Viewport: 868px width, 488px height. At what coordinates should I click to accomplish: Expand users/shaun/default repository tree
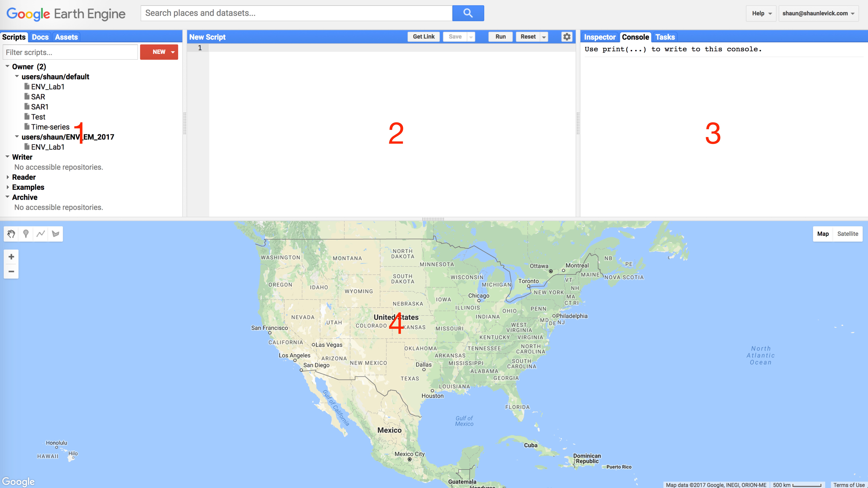(16, 76)
